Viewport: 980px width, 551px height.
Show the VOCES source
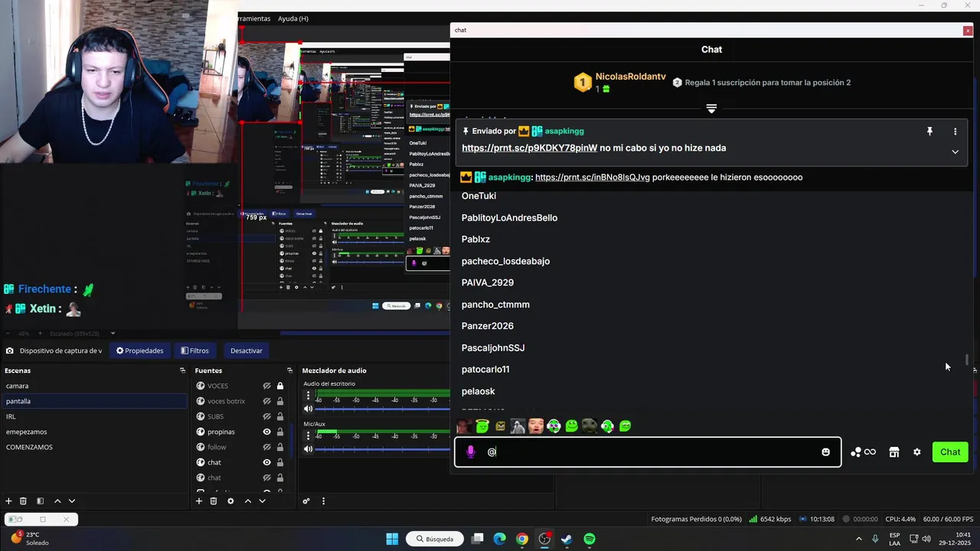click(x=266, y=386)
